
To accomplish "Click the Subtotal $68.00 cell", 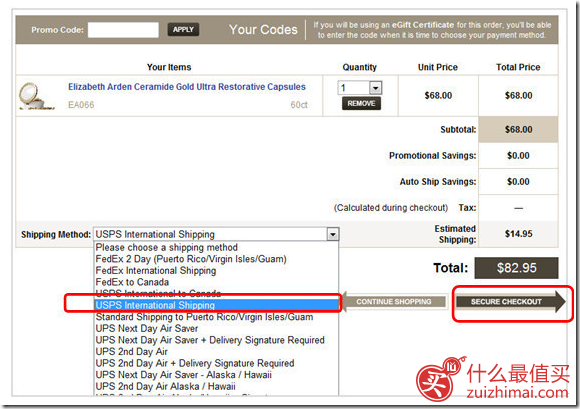I will [x=518, y=129].
